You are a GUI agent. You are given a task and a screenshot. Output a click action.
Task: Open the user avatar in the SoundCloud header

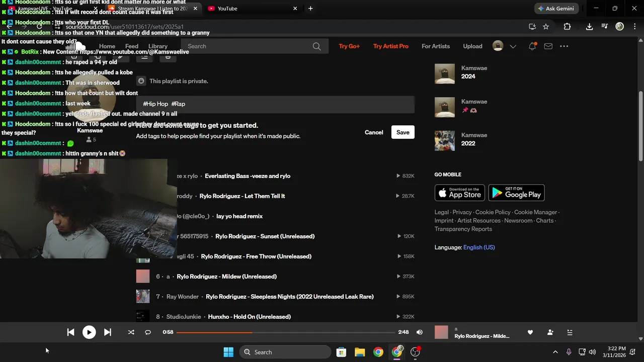click(x=498, y=46)
